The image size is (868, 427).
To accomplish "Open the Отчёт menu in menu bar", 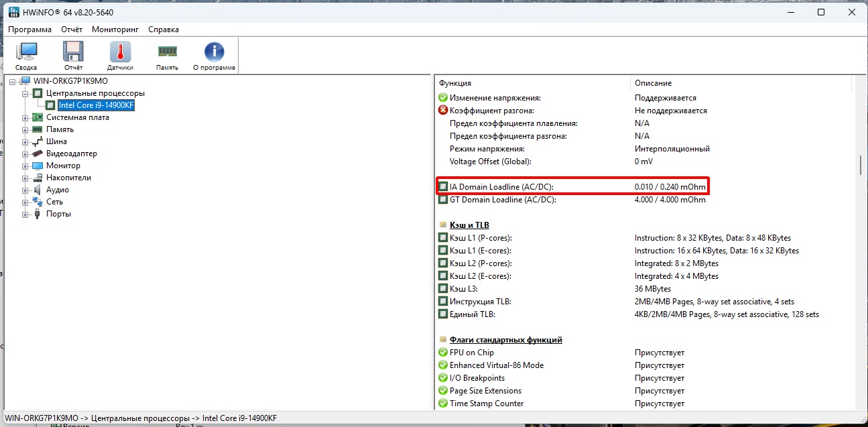I will [72, 29].
